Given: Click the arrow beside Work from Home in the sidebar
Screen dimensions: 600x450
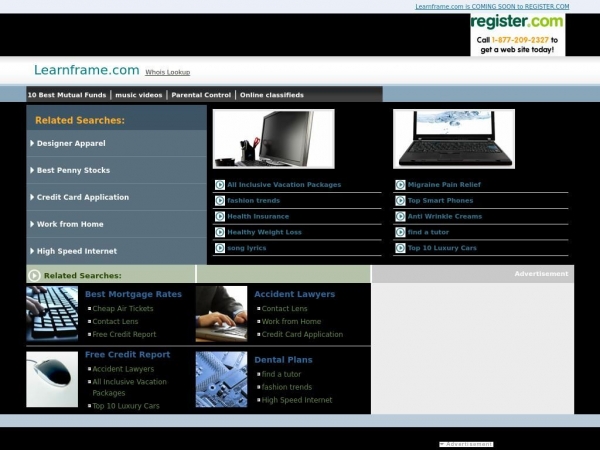Looking at the screenshot, I should 32,224.
